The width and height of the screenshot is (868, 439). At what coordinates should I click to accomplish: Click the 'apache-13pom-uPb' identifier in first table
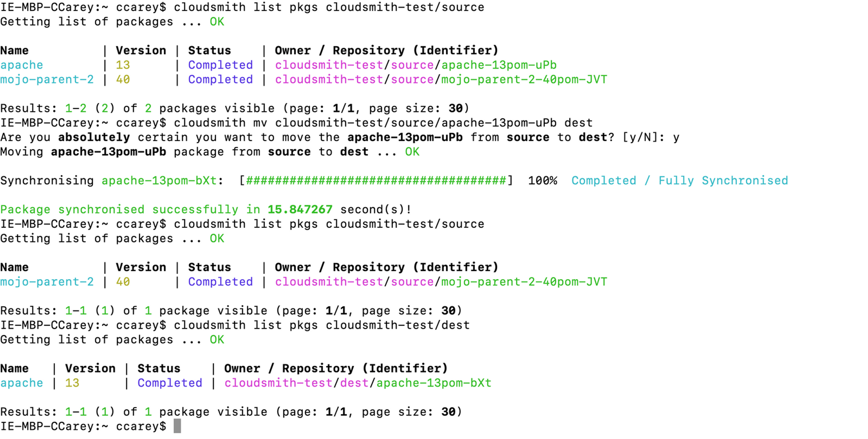(499, 65)
